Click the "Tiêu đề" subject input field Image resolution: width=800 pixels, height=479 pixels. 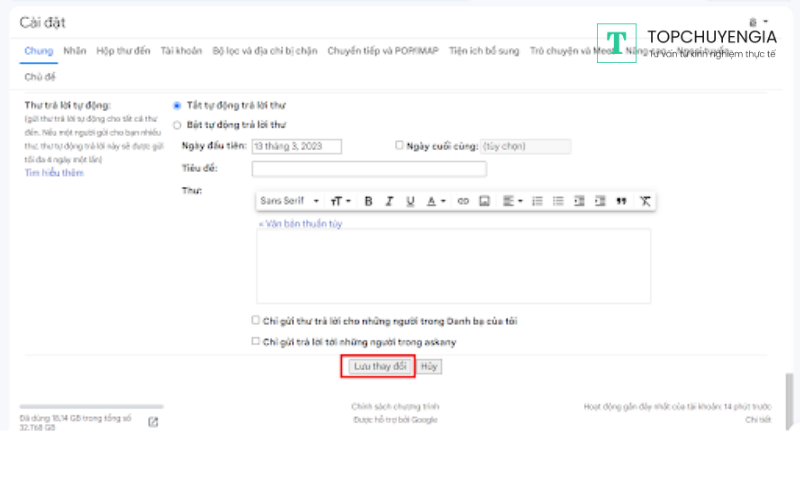[369, 169]
